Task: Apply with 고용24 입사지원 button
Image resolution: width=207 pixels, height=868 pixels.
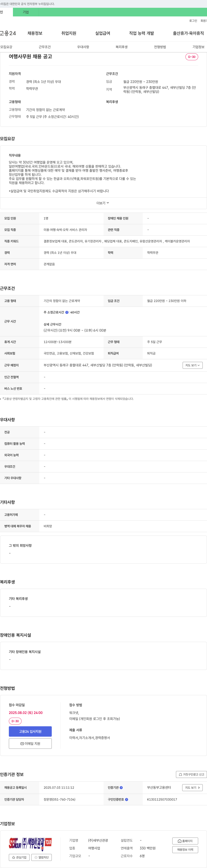Action: coord(30,731)
